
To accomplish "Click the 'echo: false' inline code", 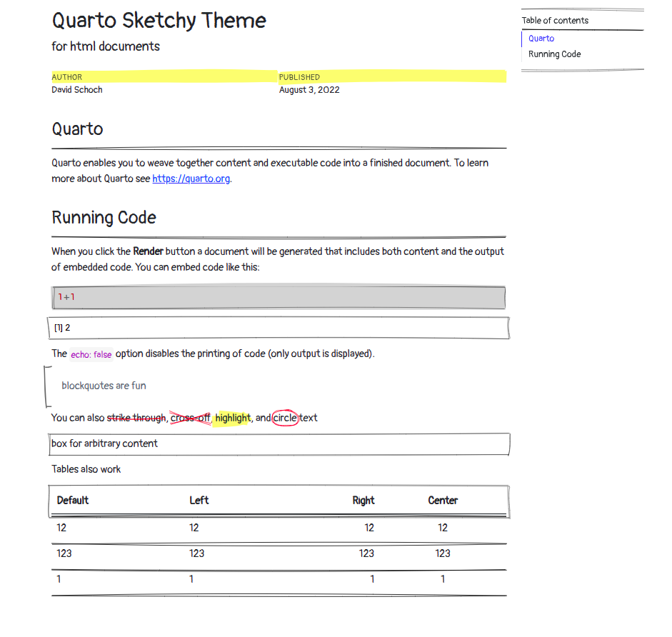I will point(91,354).
